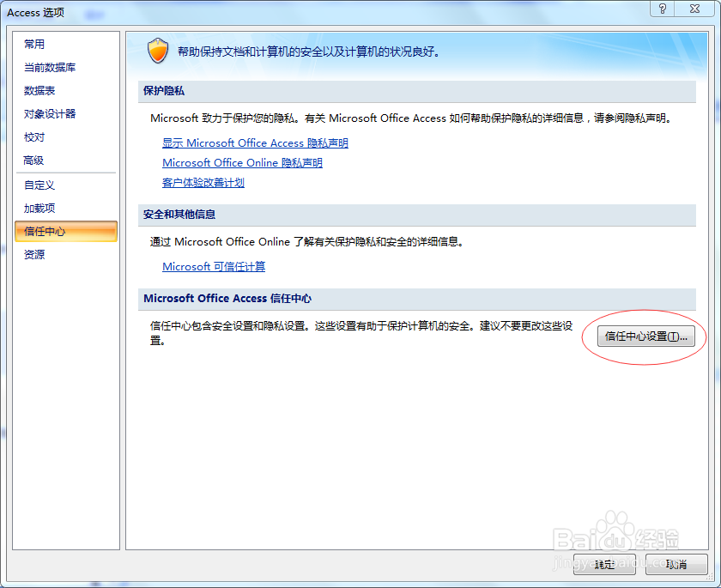Confirm with the 确定 button
The height and width of the screenshot is (588, 721).
point(604,564)
